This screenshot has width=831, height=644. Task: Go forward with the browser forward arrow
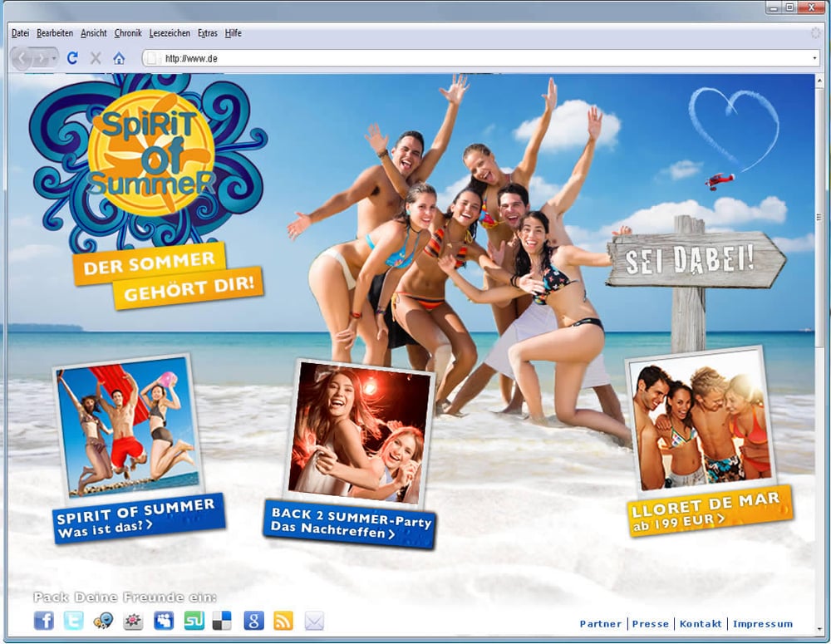(x=40, y=58)
